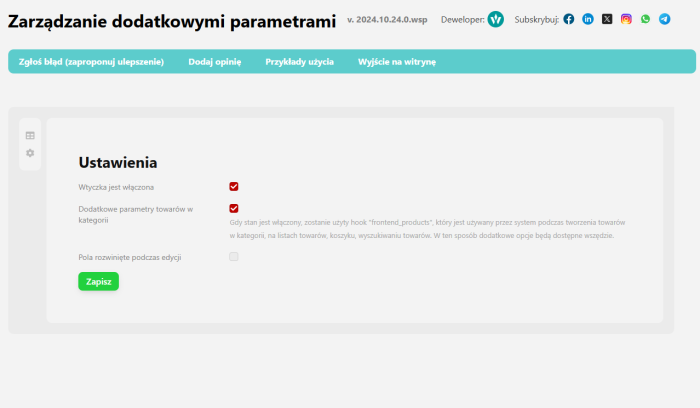Image resolution: width=700 pixels, height=408 pixels.
Task: Click the 'Pola rozwinięte podczas edycji' label
Action: (x=130, y=257)
